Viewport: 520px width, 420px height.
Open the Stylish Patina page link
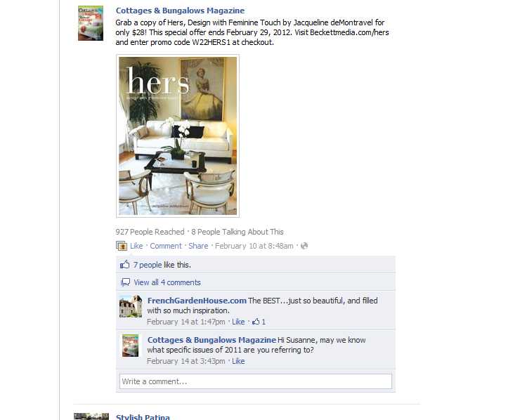pos(143,416)
